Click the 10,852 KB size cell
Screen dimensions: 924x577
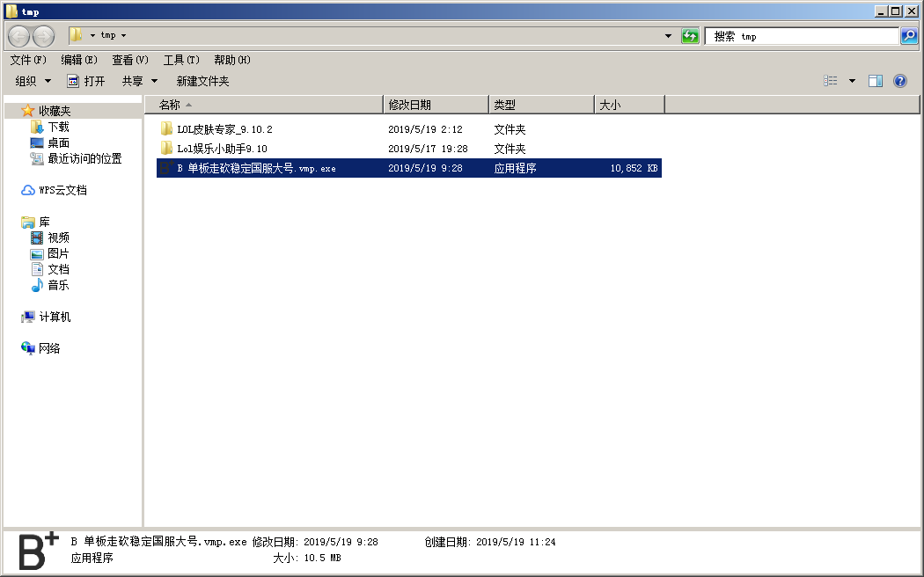pos(634,168)
